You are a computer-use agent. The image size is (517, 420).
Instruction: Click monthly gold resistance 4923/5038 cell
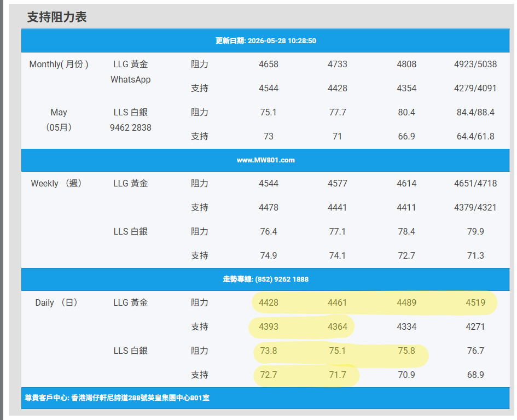(475, 64)
